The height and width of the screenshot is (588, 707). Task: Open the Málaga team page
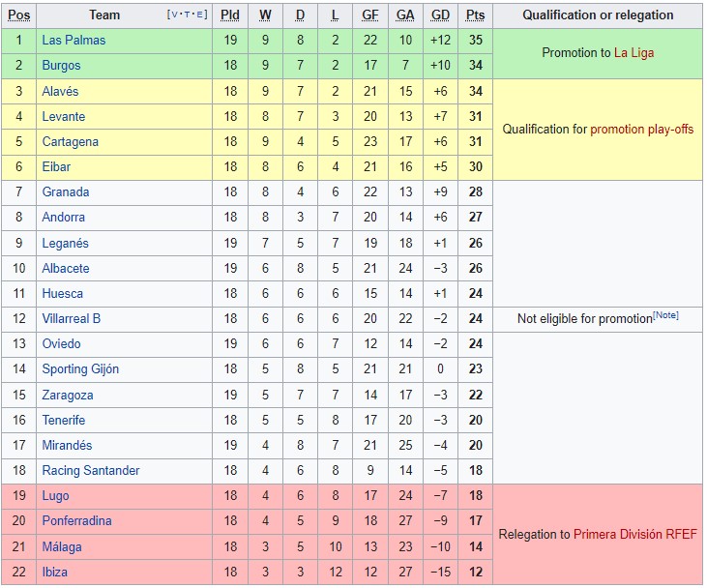(x=62, y=547)
